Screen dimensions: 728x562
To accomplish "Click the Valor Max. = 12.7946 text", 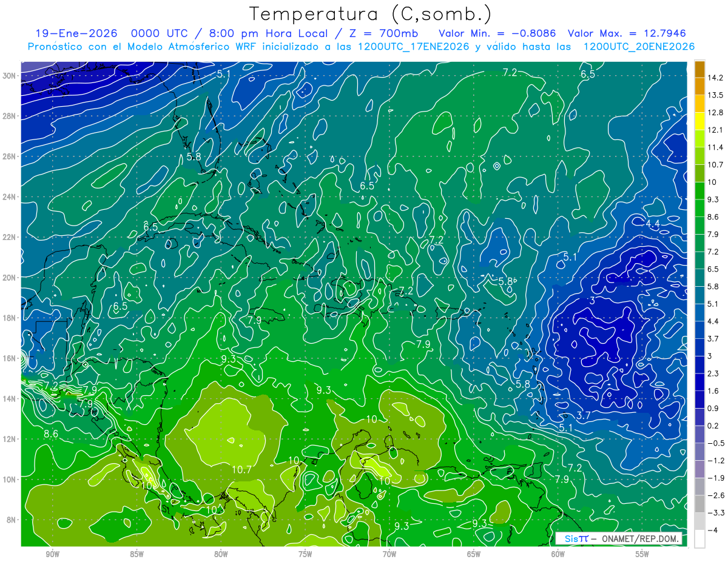I will [627, 33].
